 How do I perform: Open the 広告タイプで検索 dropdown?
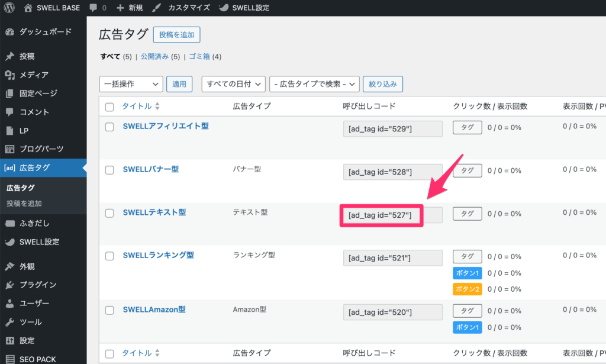(x=314, y=84)
